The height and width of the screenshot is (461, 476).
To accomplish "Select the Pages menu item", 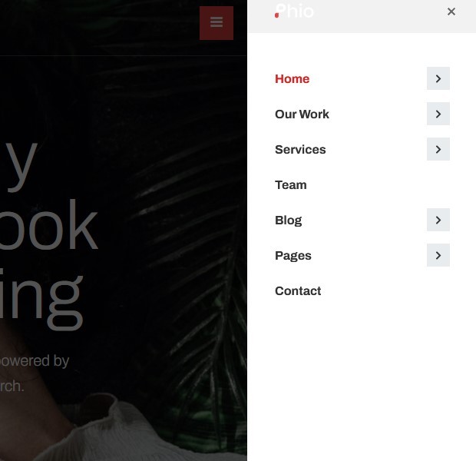I will 293,256.
